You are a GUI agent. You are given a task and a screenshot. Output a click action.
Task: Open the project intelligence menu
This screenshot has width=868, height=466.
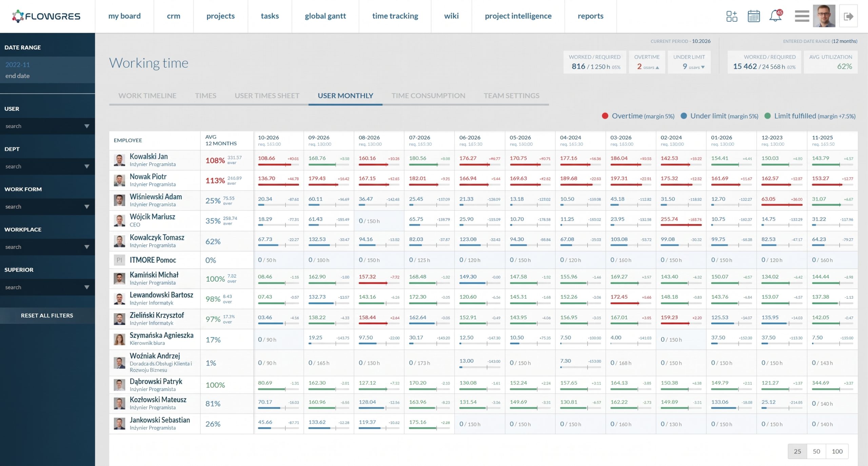(518, 16)
